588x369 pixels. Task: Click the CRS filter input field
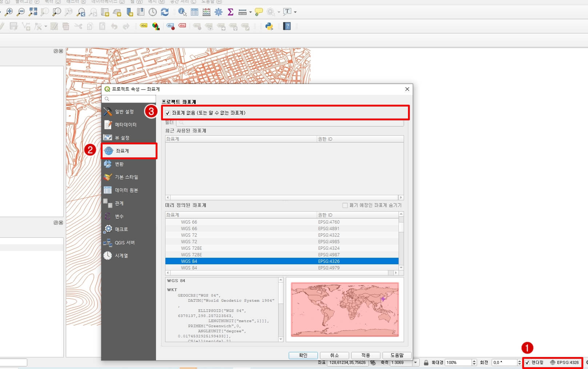tap(290, 123)
